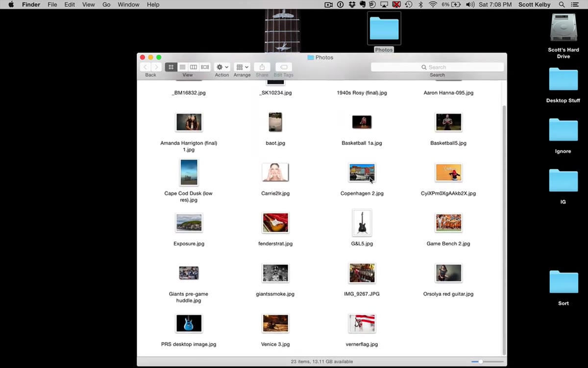Select Exposure.jpg thumbnail

189,223
